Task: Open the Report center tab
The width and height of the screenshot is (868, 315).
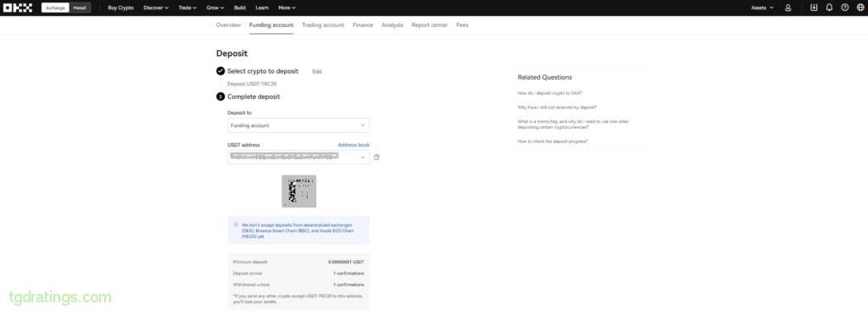Action: point(430,25)
